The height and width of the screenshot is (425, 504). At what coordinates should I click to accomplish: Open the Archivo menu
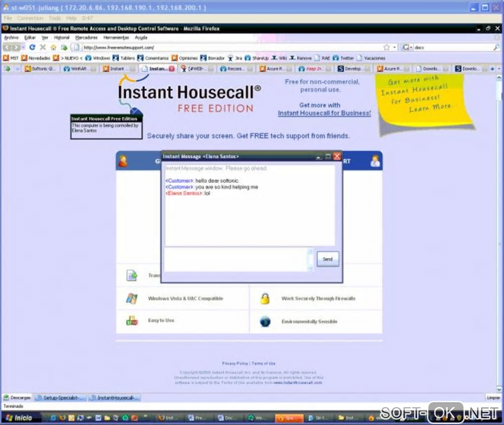click(11, 38)
